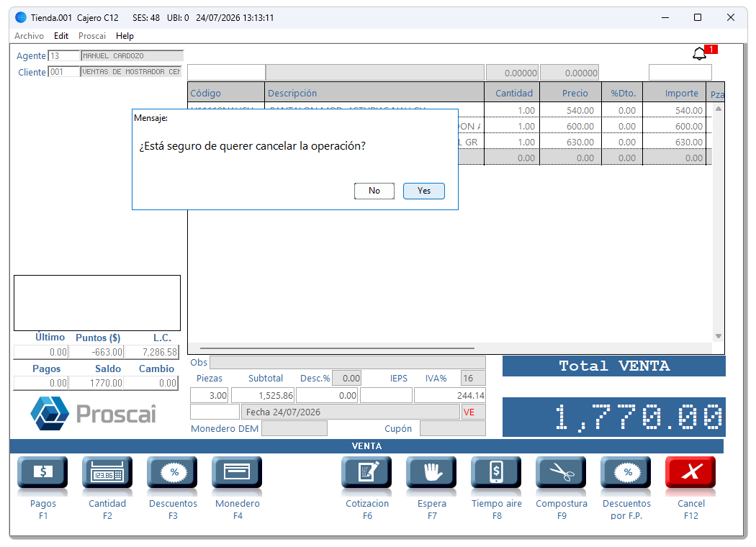
Task: Open the Tiempo aire F8 phone icon
Action: pos(497,472)
